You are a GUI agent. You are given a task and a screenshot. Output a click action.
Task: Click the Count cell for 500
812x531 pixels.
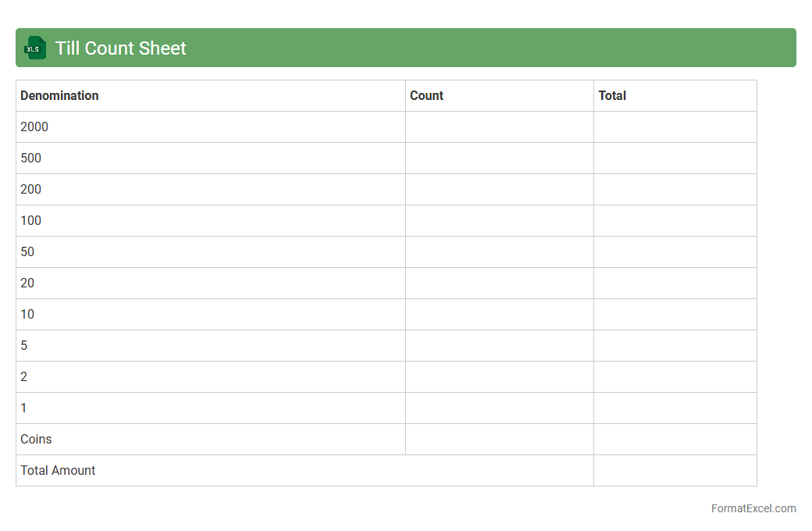click(499, 158)
